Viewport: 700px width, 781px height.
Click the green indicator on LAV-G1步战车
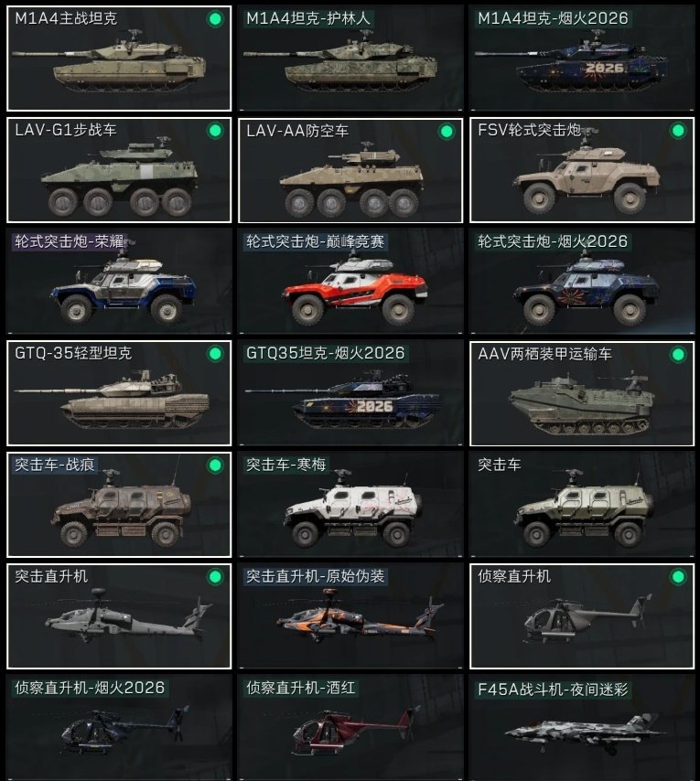click(x=215, y=131)
